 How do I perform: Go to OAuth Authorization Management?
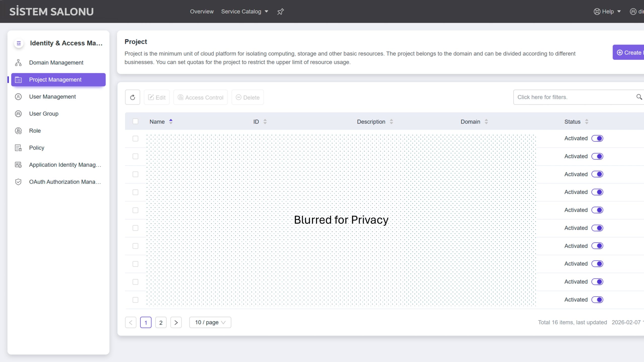pyautogui.click(x=65, y=182)
